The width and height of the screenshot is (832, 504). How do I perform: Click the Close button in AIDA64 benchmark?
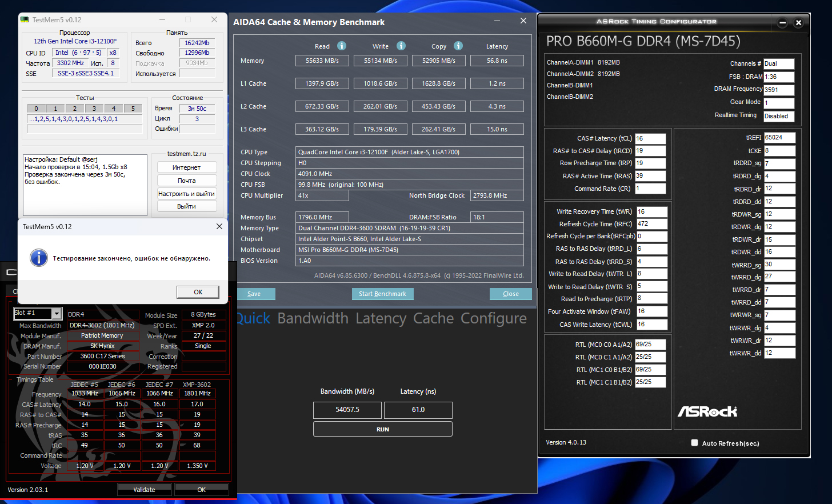(511, 294)
